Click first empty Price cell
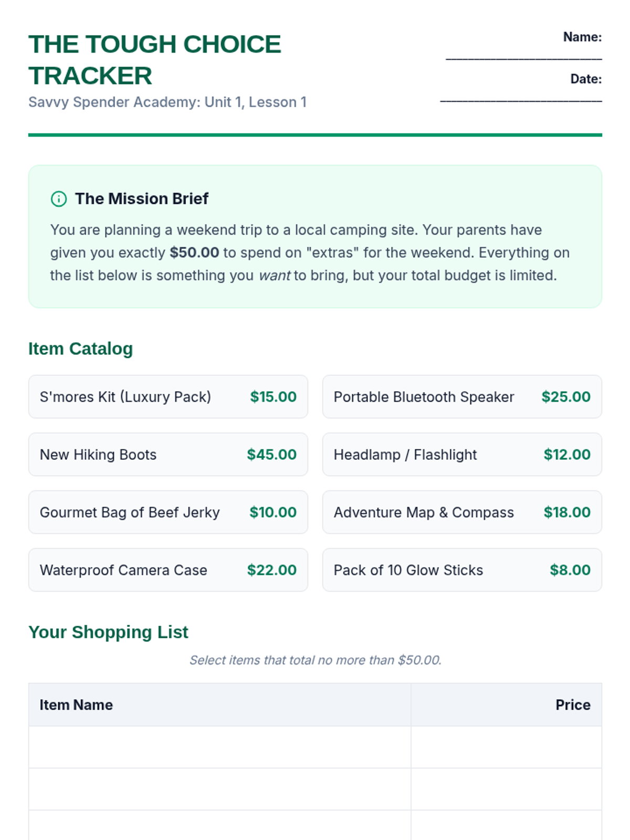Image resolution: width=630 pixels, height=840 pixels. tap(506, 747)
